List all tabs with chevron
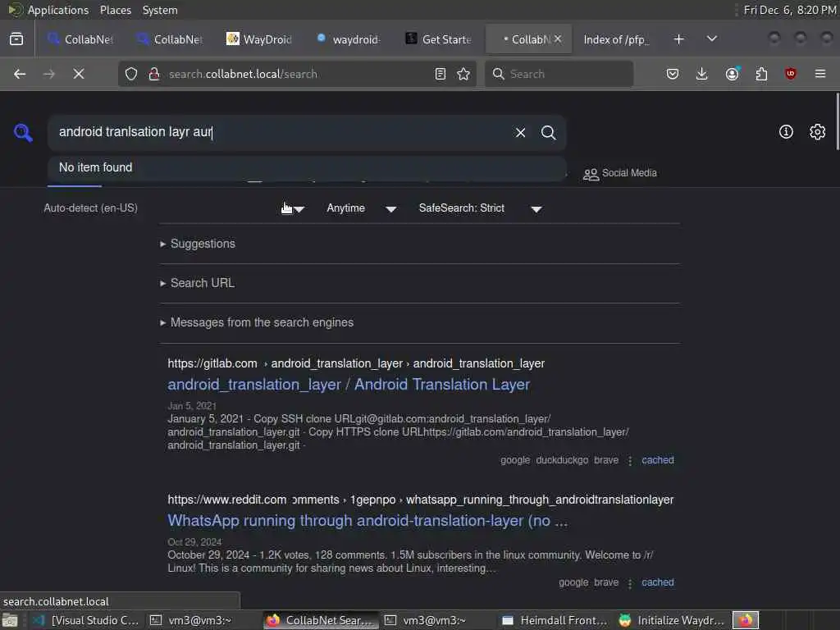Viewport: 840px width, 630px height. point(712,39)
